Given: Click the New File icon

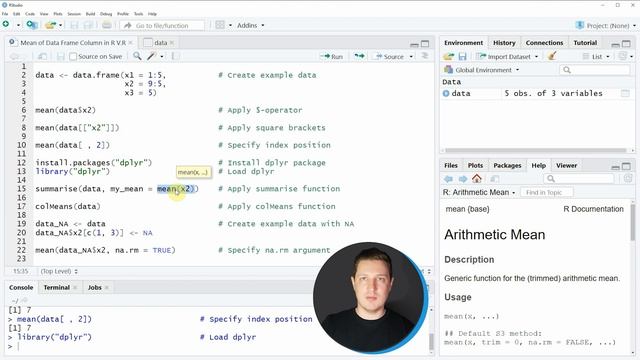Looking at the screenshot, I should 6,24.
